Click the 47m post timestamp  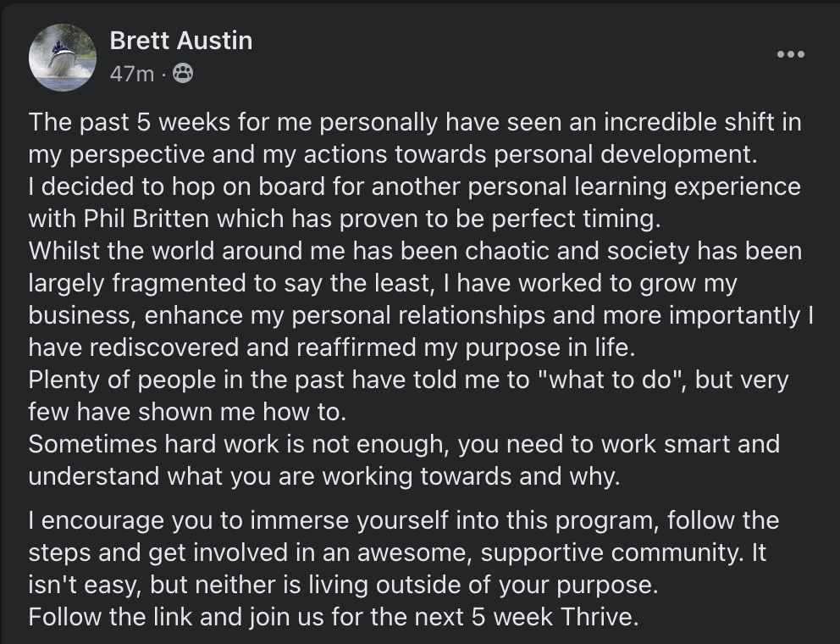pos(131,75)
